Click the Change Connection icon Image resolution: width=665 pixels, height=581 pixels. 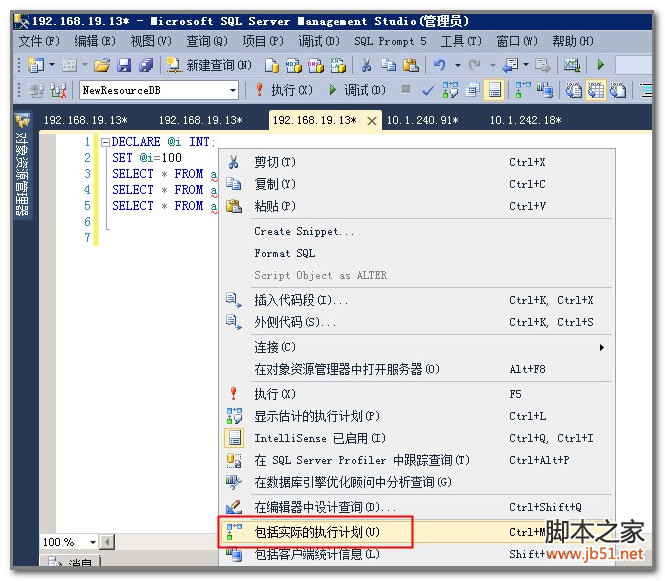point(58,90)
